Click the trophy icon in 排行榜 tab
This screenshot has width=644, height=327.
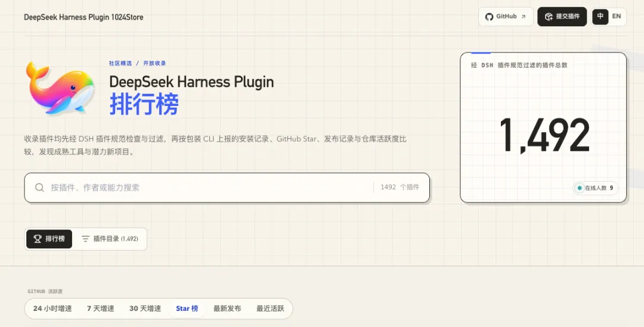tap(38, 239)
